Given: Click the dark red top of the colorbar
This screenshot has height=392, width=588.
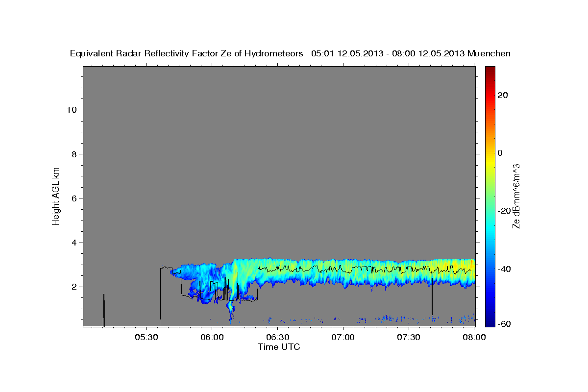Looking at the screenshot, I should point(490,71).
